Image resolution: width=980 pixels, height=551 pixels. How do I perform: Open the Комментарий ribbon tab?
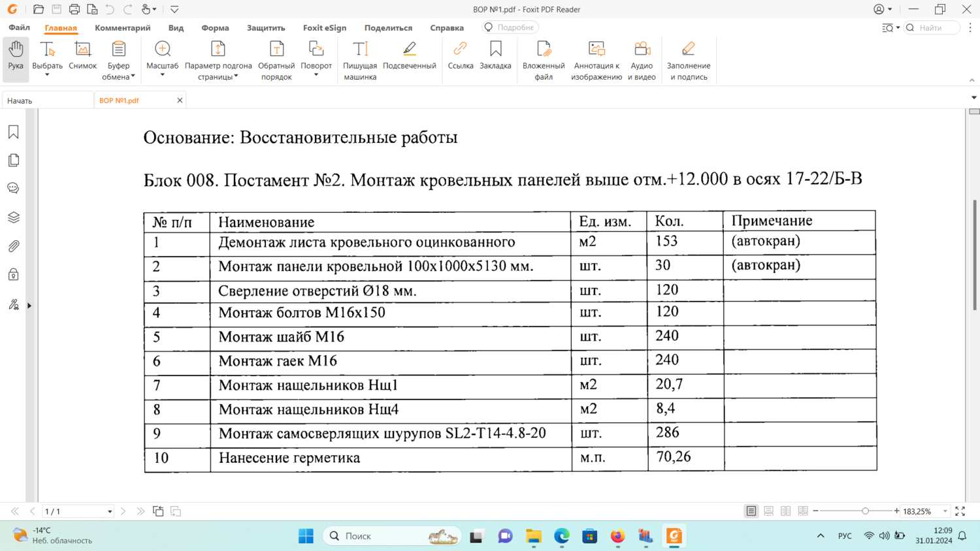click(x=122, y=28)
